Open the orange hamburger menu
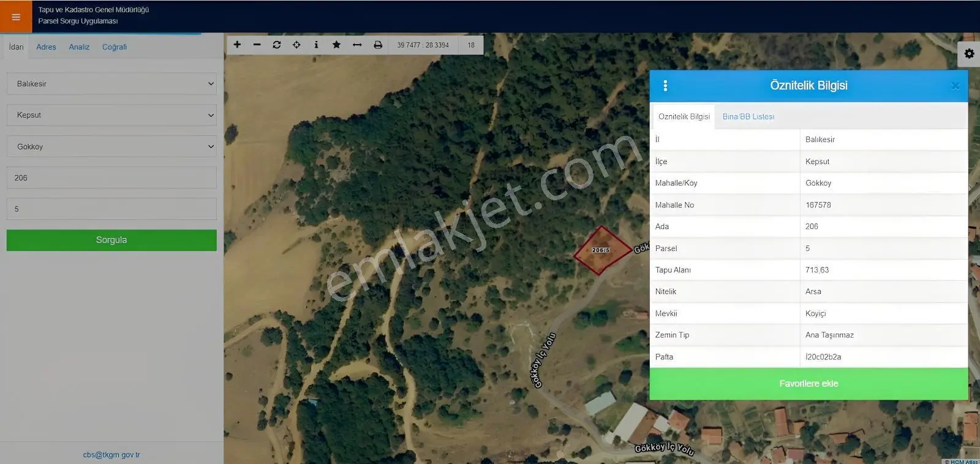Screen dimensions: 980x464 pos(16,17)
